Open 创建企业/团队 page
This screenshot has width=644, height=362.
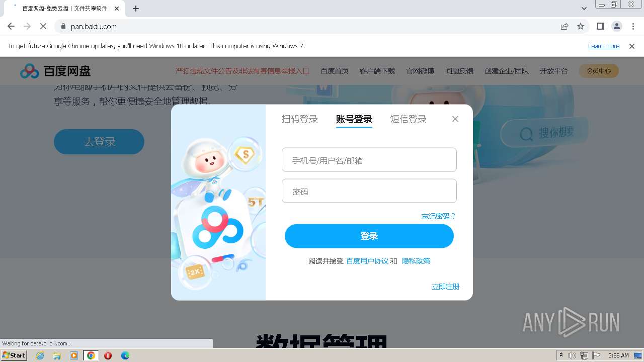pyautogui.click(x=507, y=71)
